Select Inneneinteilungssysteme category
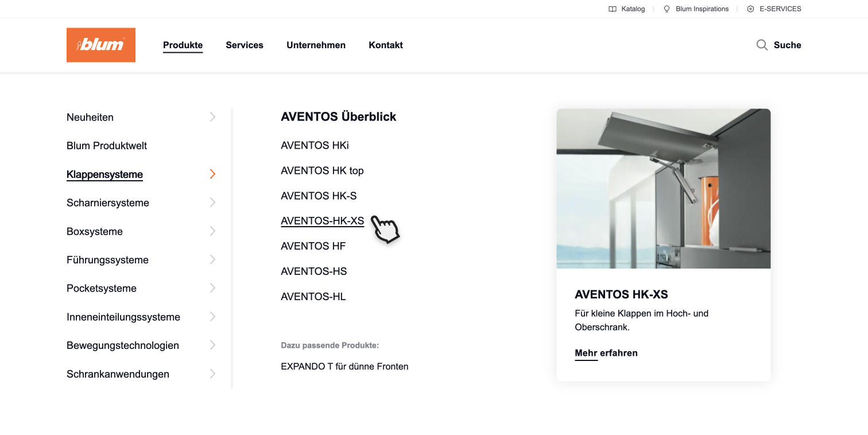868x435 pixels. 123,317
